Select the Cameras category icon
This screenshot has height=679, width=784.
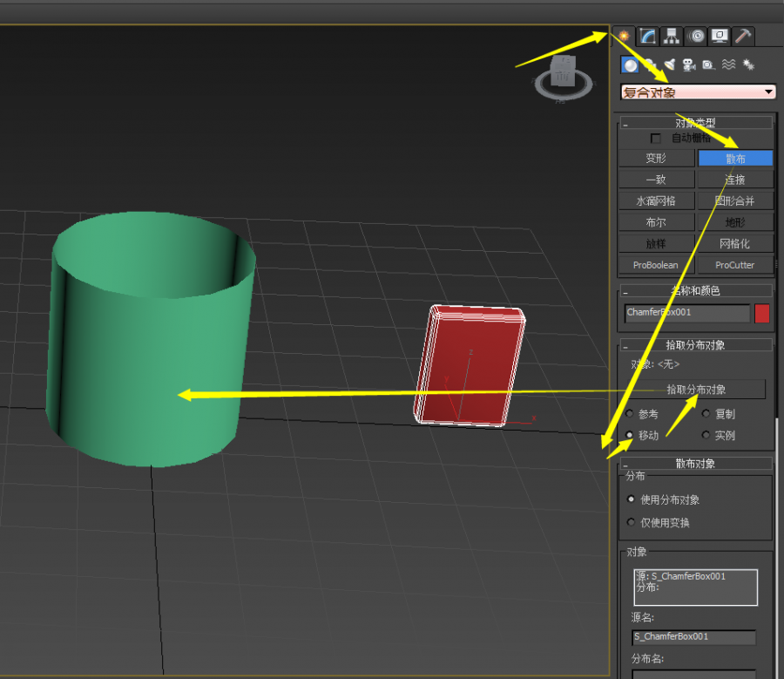pos(689,65)
